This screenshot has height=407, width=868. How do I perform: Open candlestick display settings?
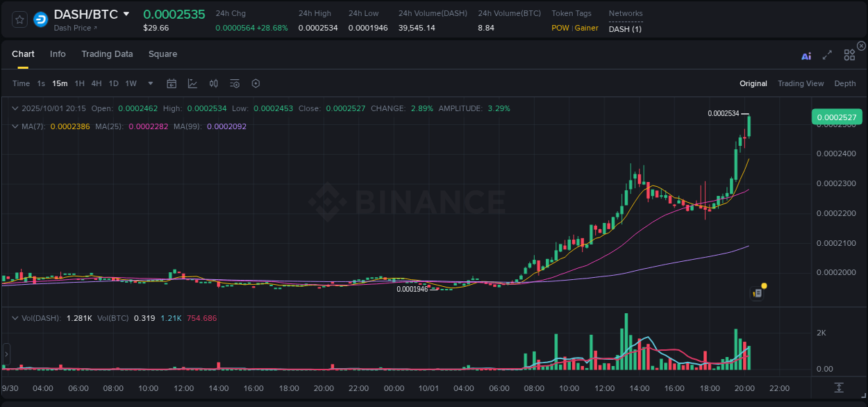(x=213, y=83)
